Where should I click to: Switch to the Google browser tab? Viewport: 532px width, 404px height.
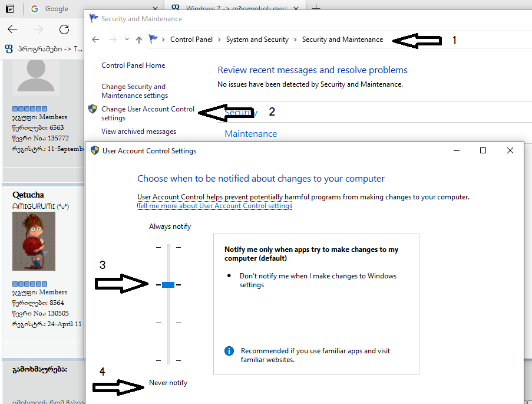(57, 9)
